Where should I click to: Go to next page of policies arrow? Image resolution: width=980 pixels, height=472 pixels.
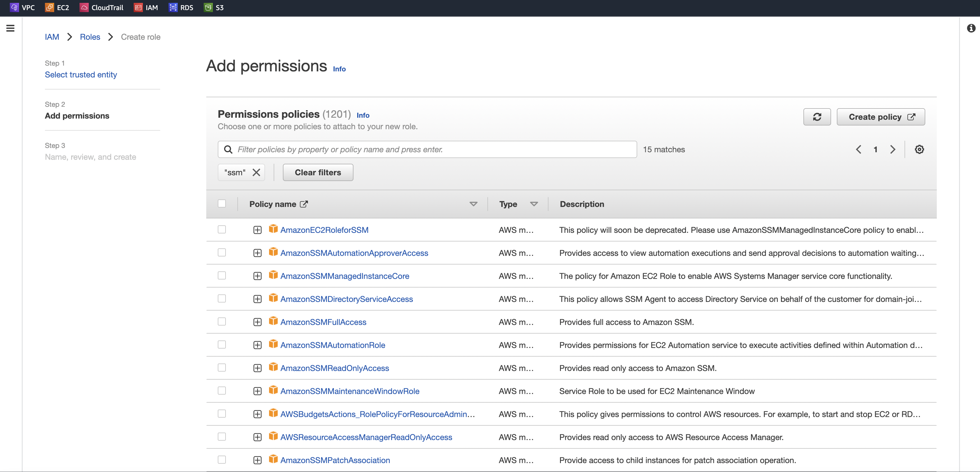coord(892,149)
